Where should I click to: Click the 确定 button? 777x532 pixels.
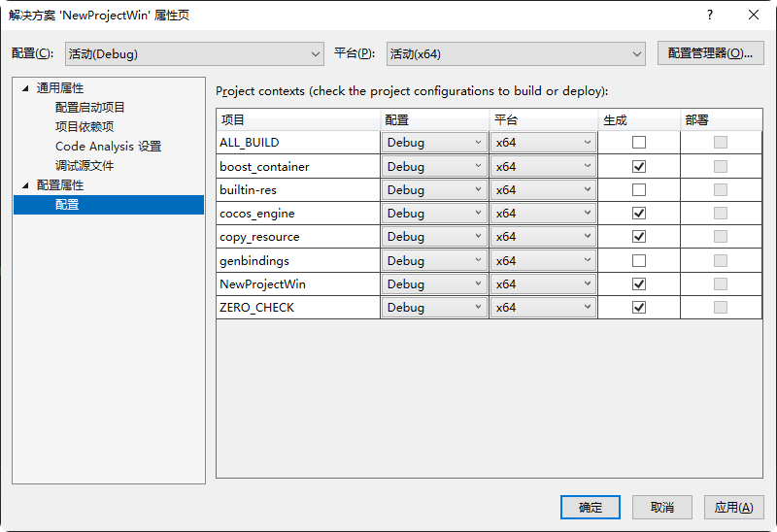591,507
